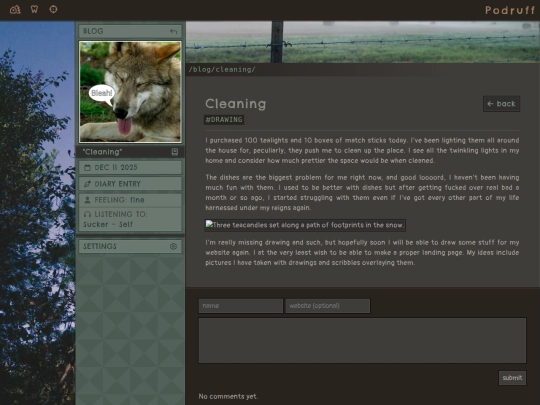The width and height of the screenshot is (540, 405).
Task: Click the bookmark icon beside "Cleaning" title
Action: pyautogui.click(x=175, y=152)
